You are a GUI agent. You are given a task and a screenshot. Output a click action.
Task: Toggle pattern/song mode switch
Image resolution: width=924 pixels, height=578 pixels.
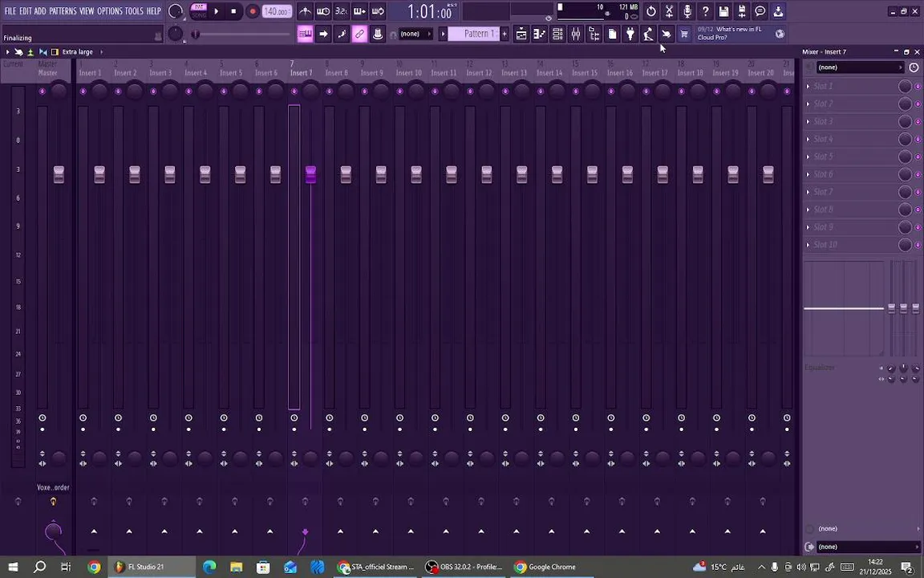tap(199, 11)
